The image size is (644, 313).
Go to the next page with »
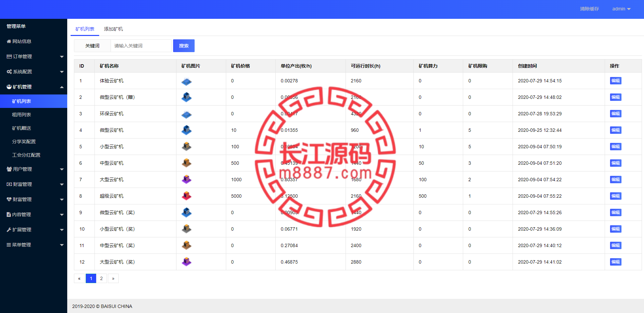[x=113, y=278]
